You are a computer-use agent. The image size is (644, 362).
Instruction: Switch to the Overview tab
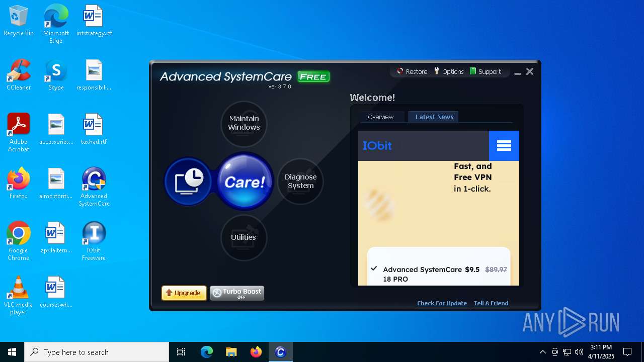[380, 117]
